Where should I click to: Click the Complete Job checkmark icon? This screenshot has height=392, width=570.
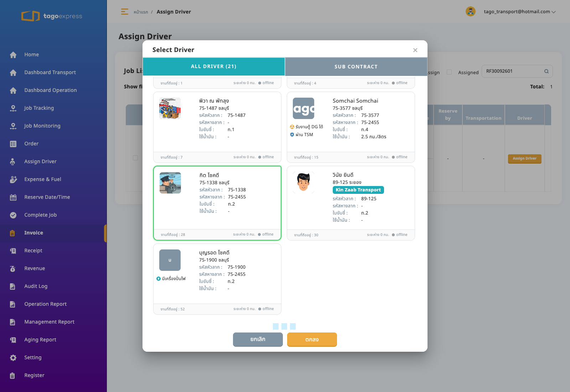point(13,215)
